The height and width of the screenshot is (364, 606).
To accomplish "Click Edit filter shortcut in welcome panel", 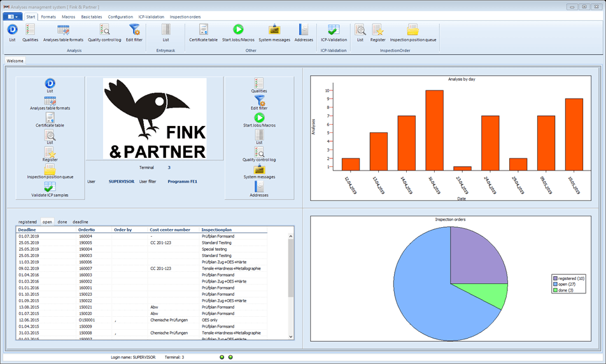I will click(259, 103).
